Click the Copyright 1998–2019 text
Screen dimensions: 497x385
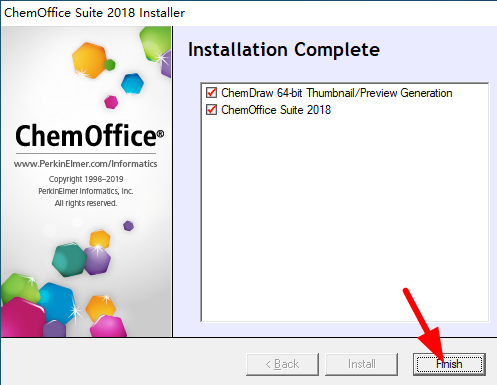coord(86,179)
